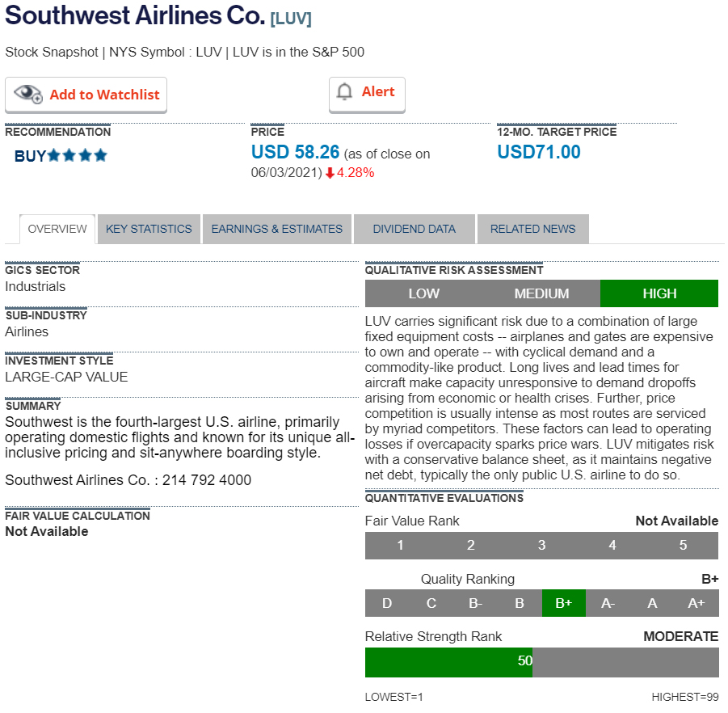Click the Add to Watchlist button
Screen dimensions: 728x713
[86, 95]
